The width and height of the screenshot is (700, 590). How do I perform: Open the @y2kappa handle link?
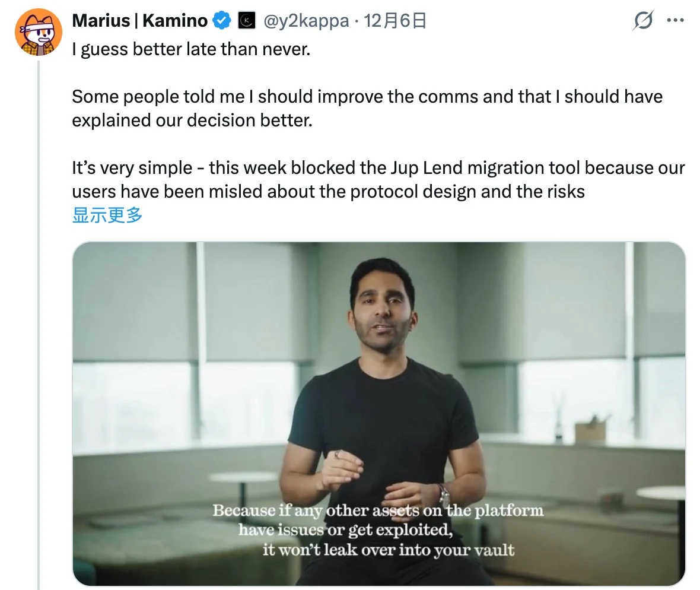click(304, 21)
